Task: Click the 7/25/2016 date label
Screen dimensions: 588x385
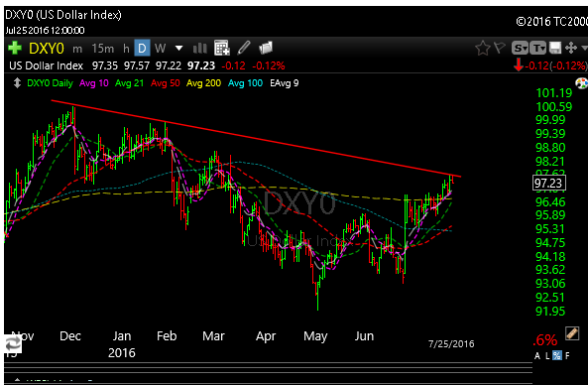Action: [x=451, y=343]
